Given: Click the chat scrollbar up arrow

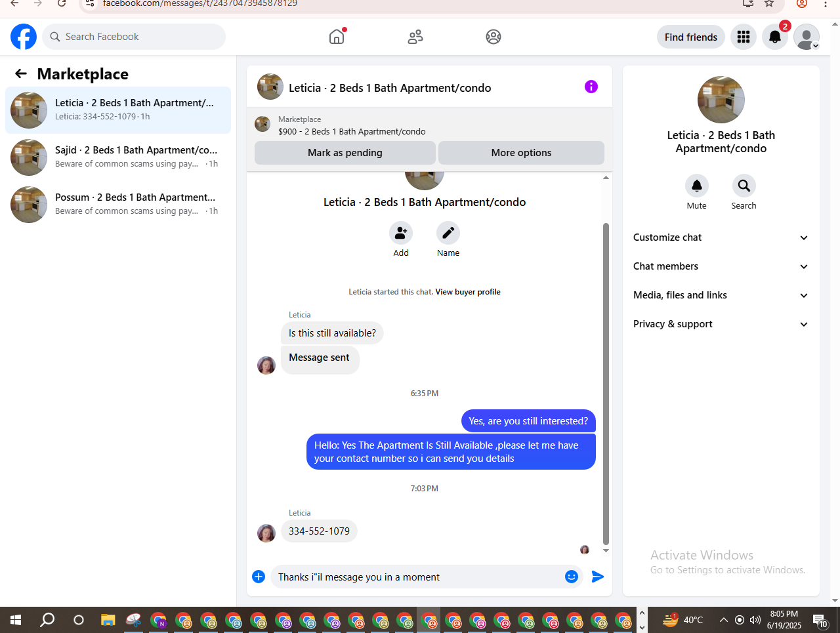Looking at the screenshot, I should point(606,178).
